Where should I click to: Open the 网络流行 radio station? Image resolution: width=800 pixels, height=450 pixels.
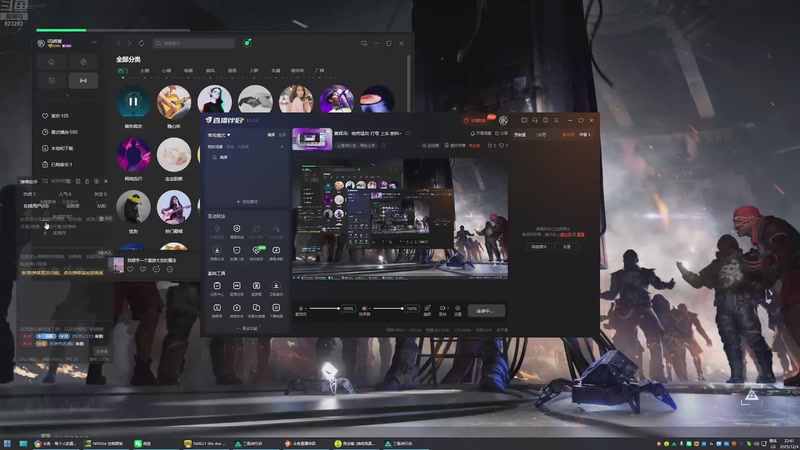pyautogui.click(x=133, y=155)
